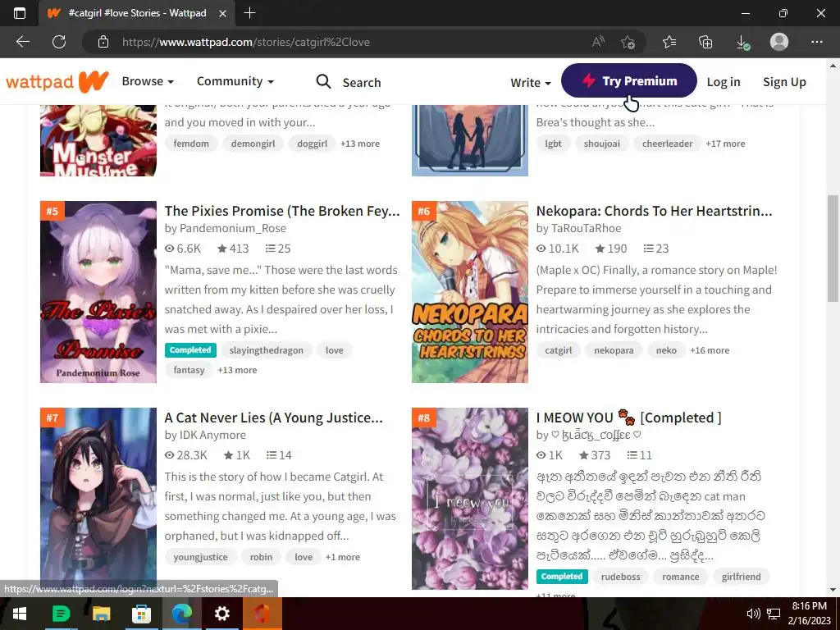Select the lgbt tag
Viewport: 840px width, 630px height.
[x=554, y=144]
